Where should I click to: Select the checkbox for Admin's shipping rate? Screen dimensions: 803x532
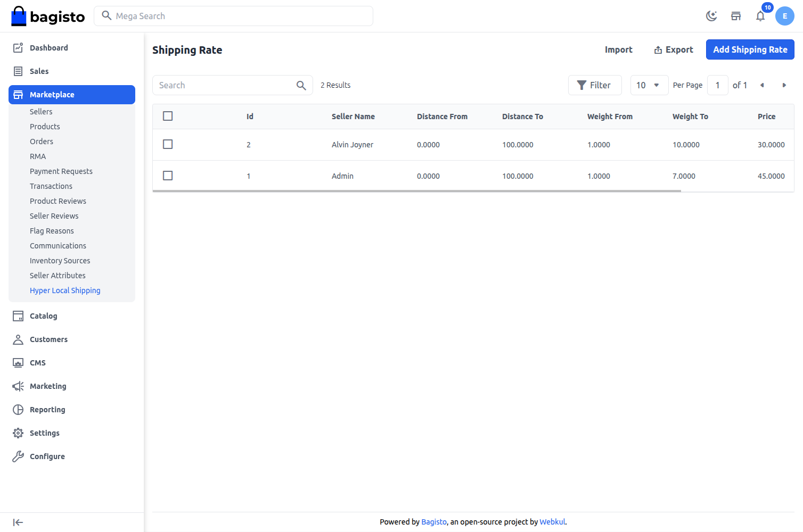(168, 175)
